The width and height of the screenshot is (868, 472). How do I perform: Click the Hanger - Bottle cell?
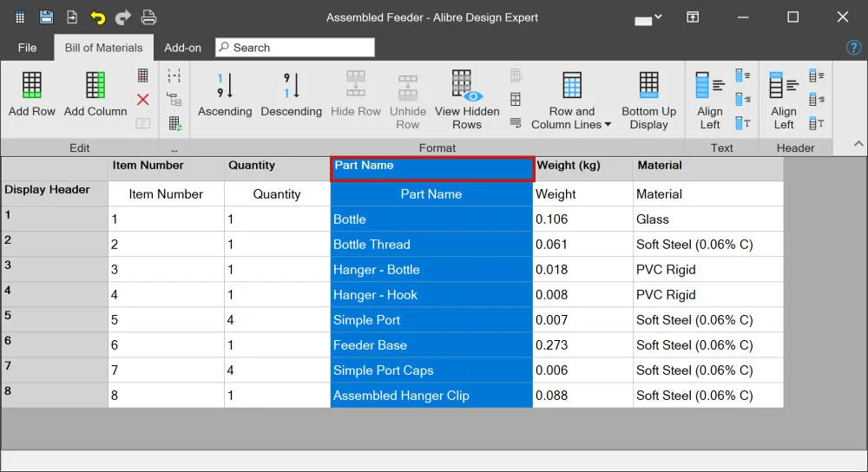coord(431,270)
